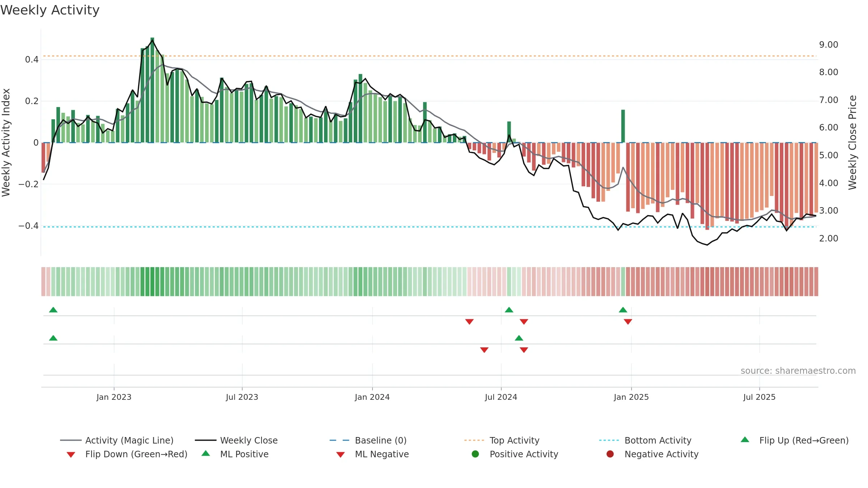
Task: Click the flip down marker just before Jan 2025
Action: click(x=628, y=322)
